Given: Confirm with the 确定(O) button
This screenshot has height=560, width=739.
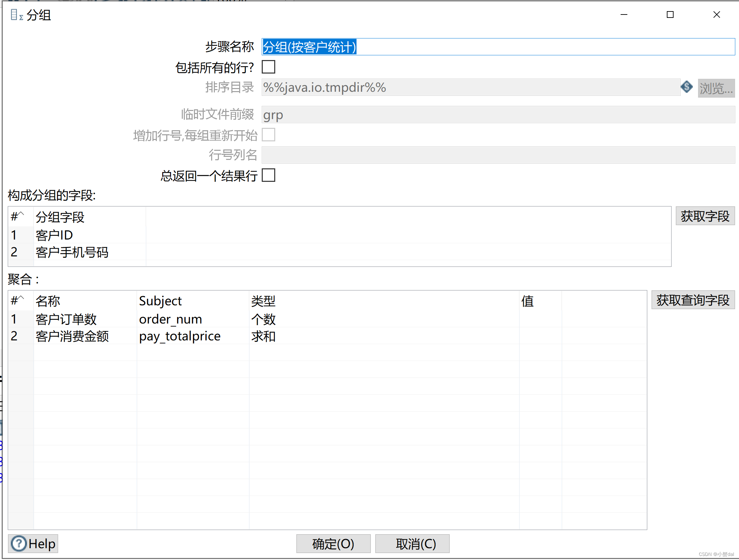Looking at the screenshot, I should point(333,544).
